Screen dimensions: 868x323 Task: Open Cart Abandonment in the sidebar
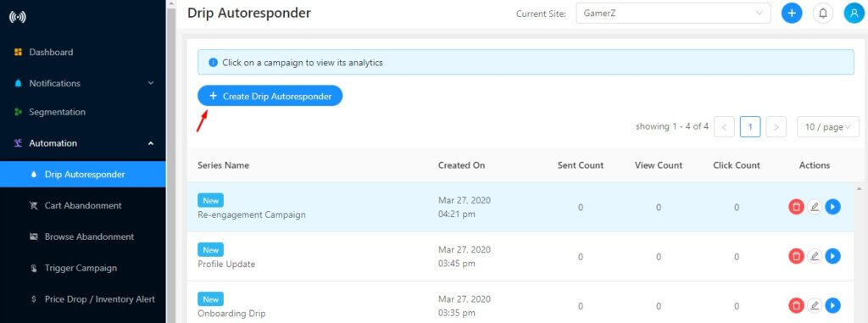pos(83,205)
